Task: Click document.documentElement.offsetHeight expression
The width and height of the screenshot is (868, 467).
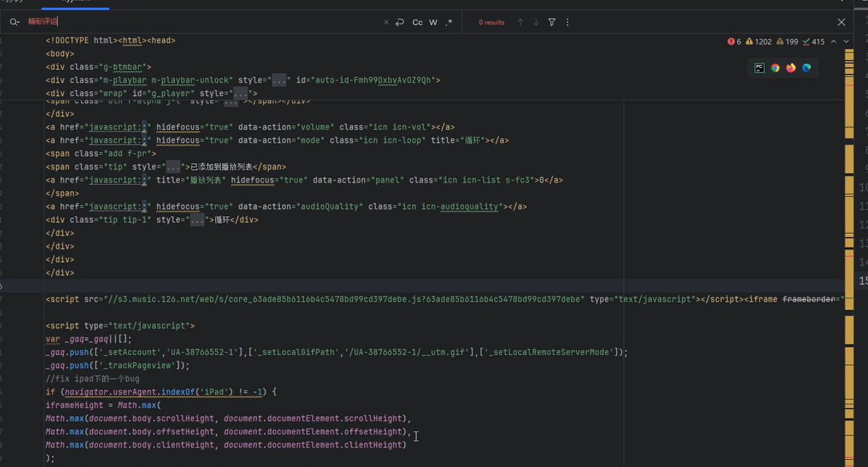Action: 313,432
